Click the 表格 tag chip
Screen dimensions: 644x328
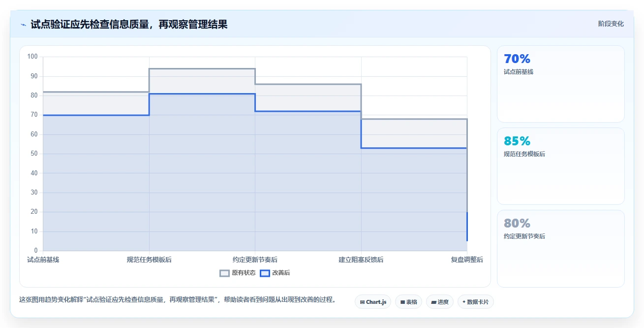click(408, 302)
